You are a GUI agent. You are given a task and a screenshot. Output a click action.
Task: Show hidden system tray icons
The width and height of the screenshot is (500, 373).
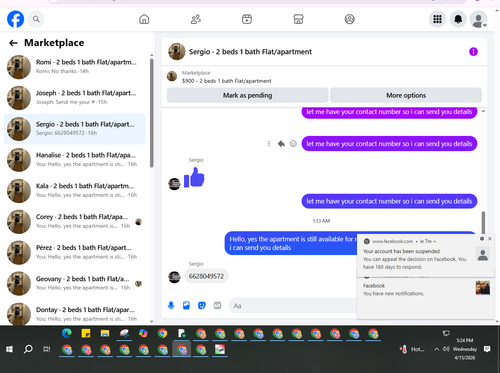[436, 349]
